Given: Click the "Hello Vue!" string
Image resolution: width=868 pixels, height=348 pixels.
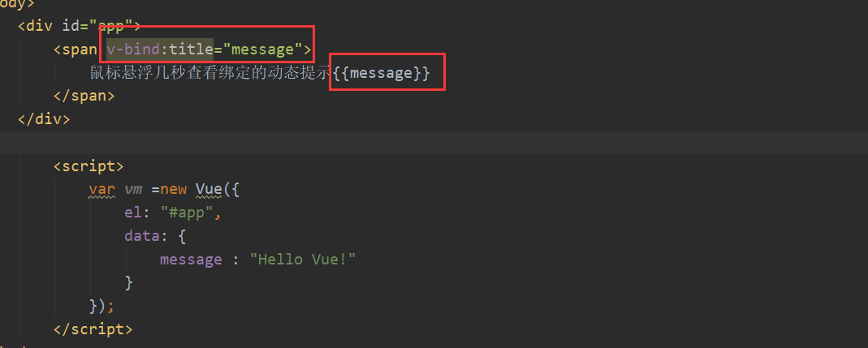Looking at the screenshot, I should 302,260.
